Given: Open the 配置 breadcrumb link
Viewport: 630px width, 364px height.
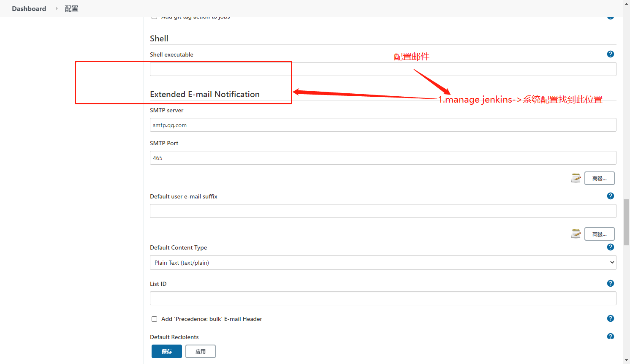Looking at the screenshot, I should pyautogui.click(x=71, y=8).
